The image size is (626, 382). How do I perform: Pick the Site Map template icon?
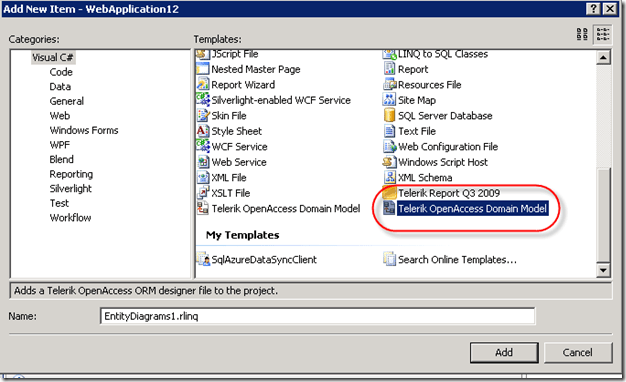pos(389,100)
